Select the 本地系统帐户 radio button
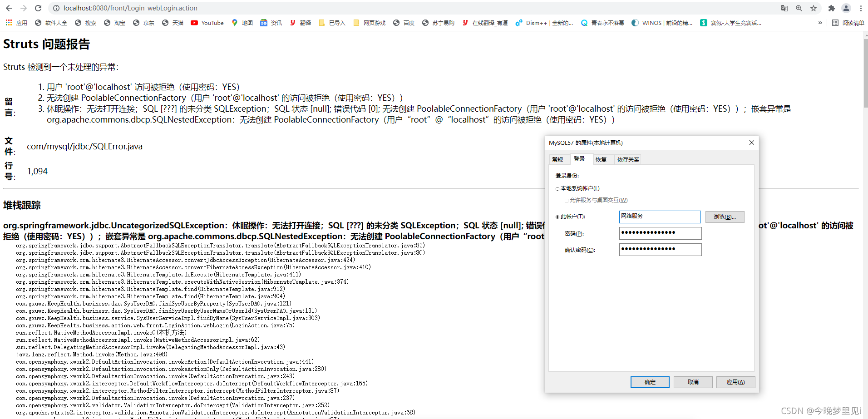This screenshot has height=419, width=868. click(577, 188)
